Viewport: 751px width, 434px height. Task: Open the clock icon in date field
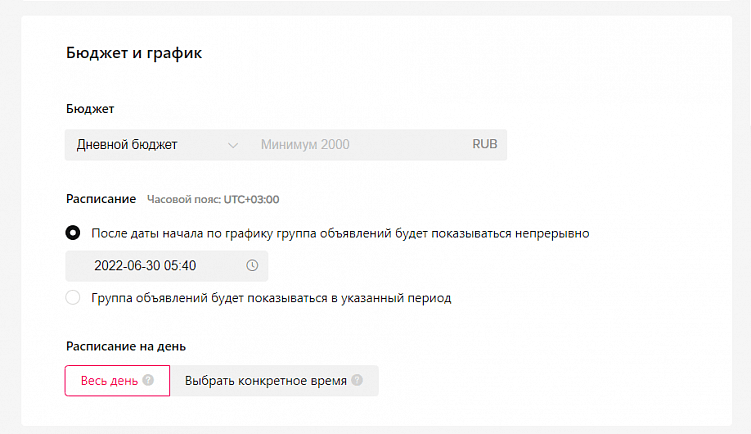[252, 265]
